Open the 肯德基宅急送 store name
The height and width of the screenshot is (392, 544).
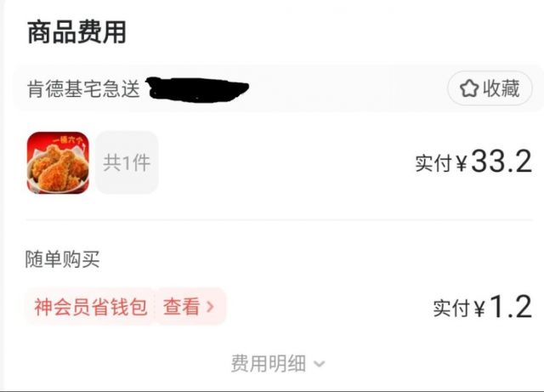83,88
